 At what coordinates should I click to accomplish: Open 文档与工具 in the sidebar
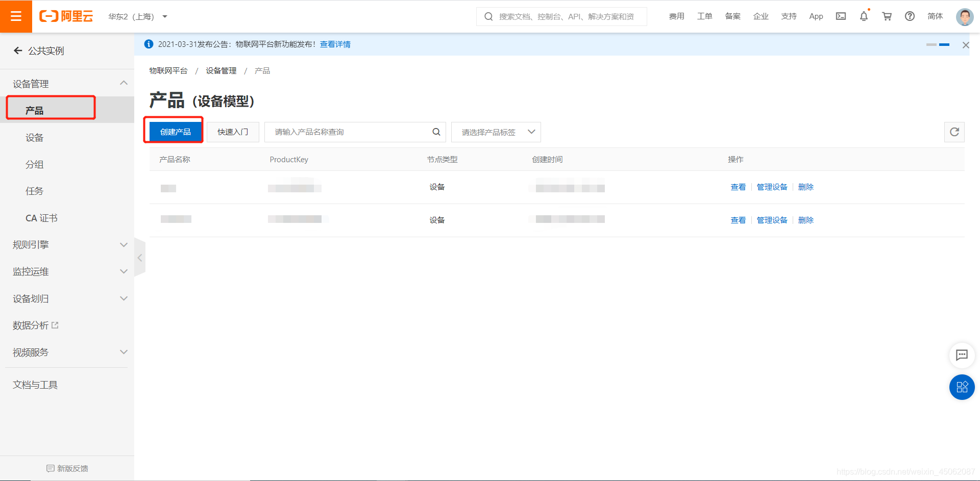(35, 385)
